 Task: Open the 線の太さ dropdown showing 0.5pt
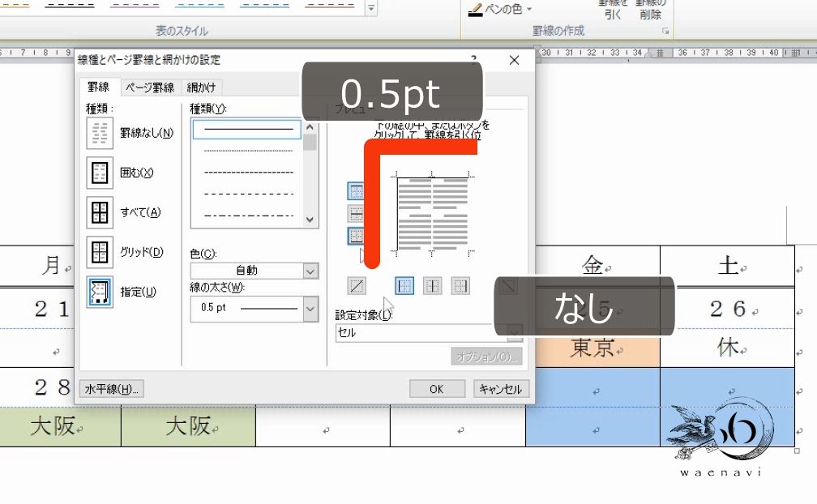pyautogui.click(x=310, y=309)
